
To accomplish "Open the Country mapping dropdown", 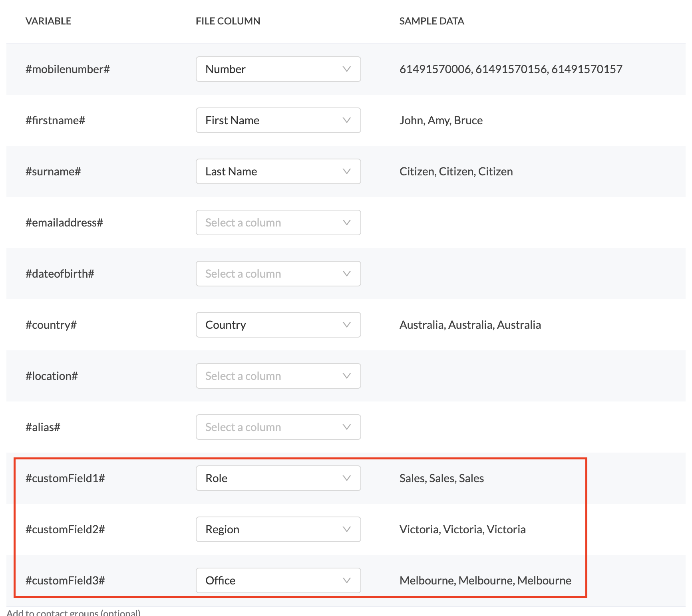I will pos(278,325).
